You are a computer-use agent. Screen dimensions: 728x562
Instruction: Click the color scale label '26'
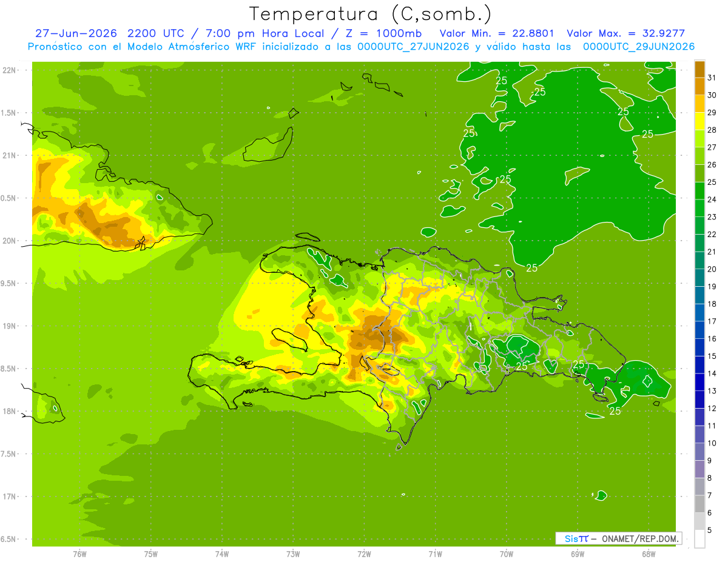click(x=712, y=164)
